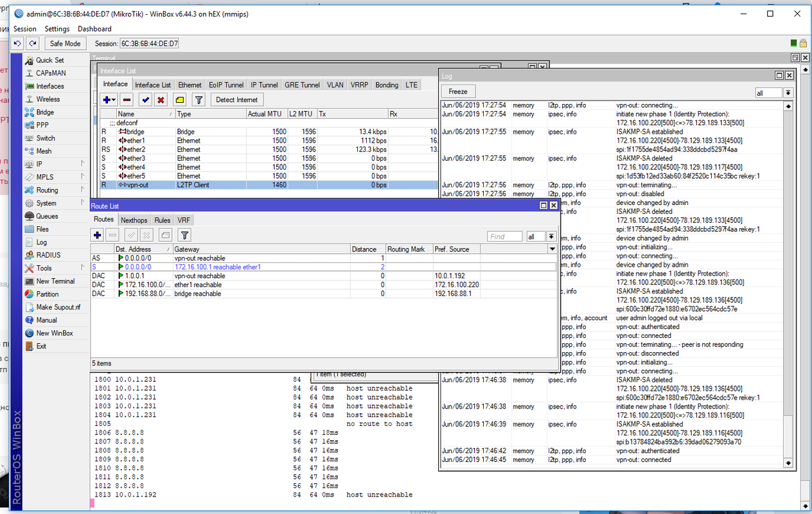Open the add interface dropdown arrow
The image size is (812, 514).
(x=114, y=100)
